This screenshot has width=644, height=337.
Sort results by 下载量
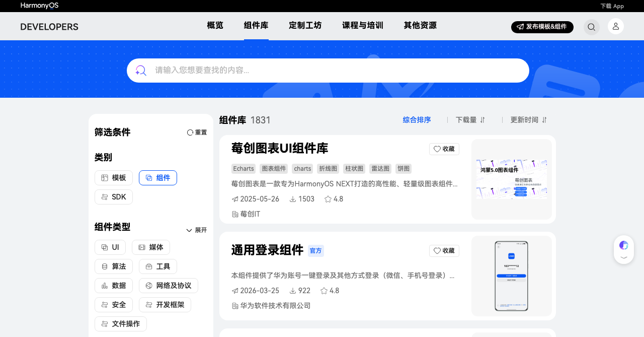pos(470,120)
